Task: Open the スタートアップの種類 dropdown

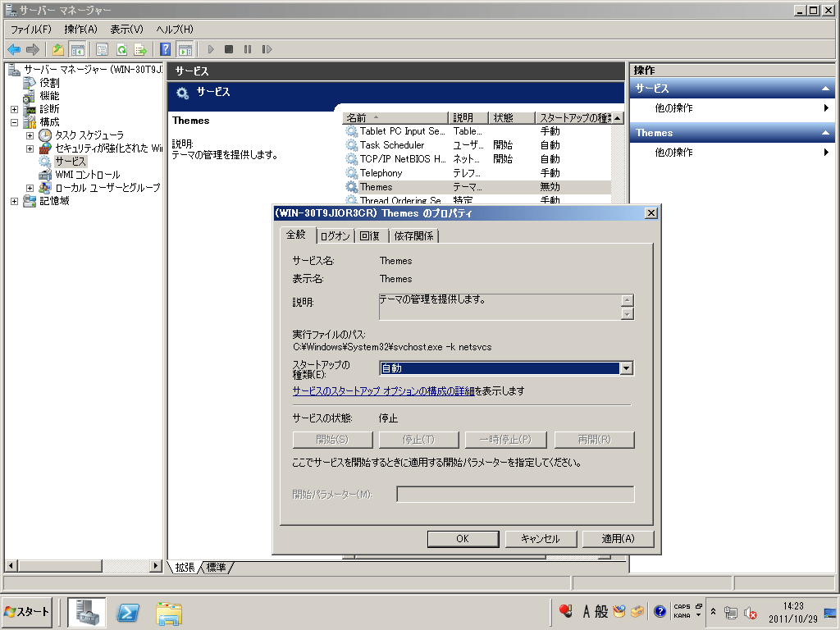Action: 625,367
